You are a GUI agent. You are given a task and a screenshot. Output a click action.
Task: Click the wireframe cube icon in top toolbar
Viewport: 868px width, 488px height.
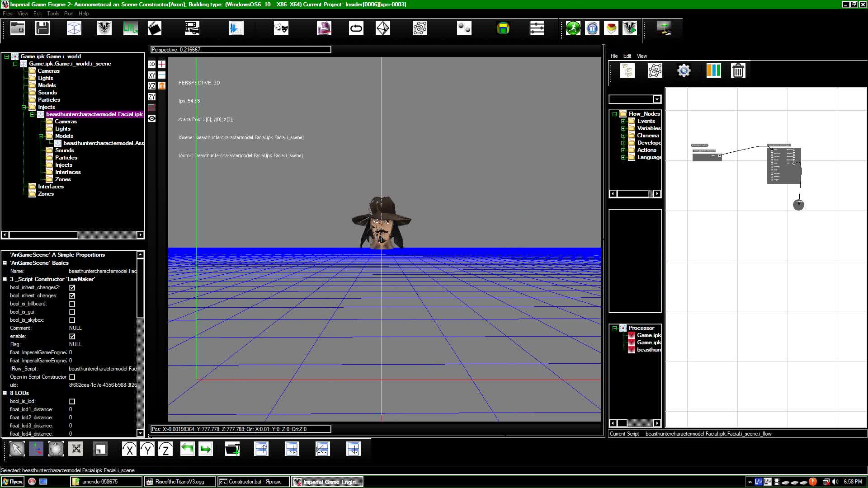pyautogui.click(x=74, y=28)
